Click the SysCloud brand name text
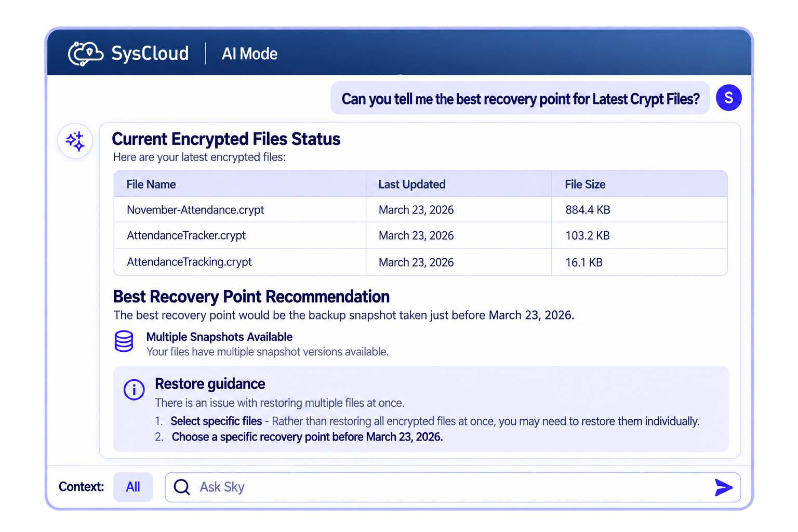 (150, 54)
